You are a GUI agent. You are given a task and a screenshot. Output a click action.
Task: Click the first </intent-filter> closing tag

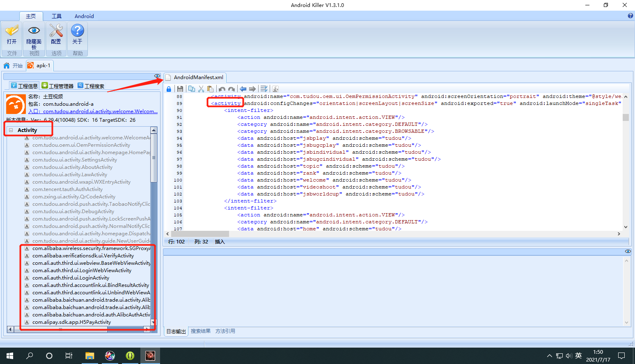tap(250, 201)
